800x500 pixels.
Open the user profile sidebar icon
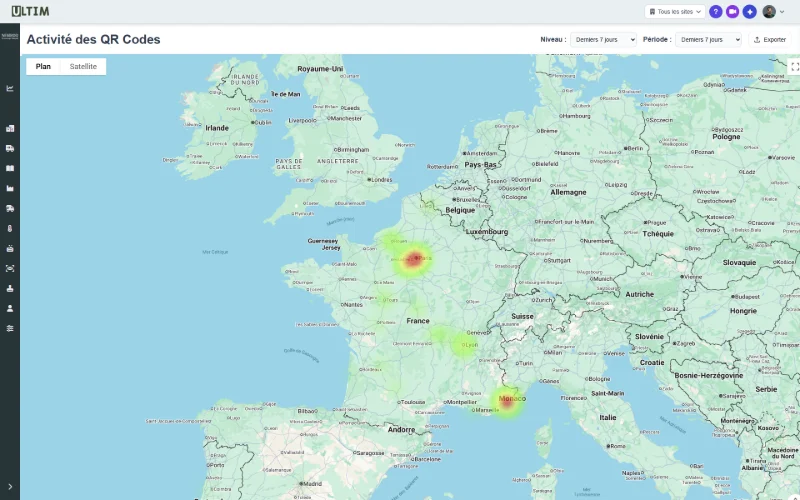click(x=10, y=308)
